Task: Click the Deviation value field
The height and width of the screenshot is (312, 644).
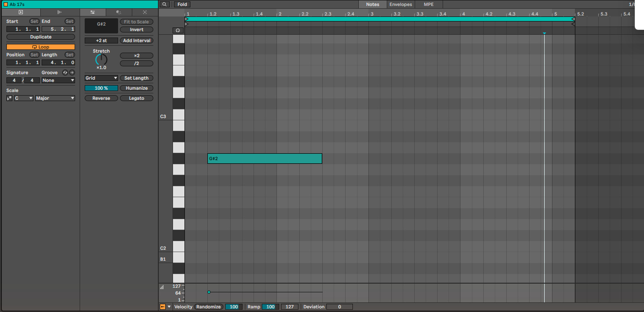Action: coord(340,307)
